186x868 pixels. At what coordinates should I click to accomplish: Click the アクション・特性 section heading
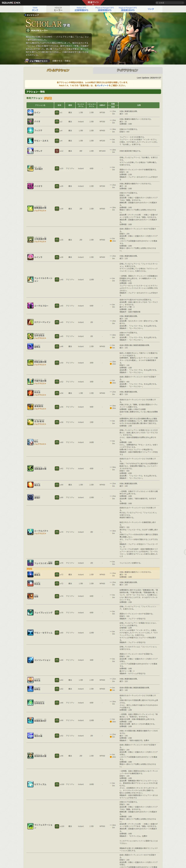(x=93, y=92)
